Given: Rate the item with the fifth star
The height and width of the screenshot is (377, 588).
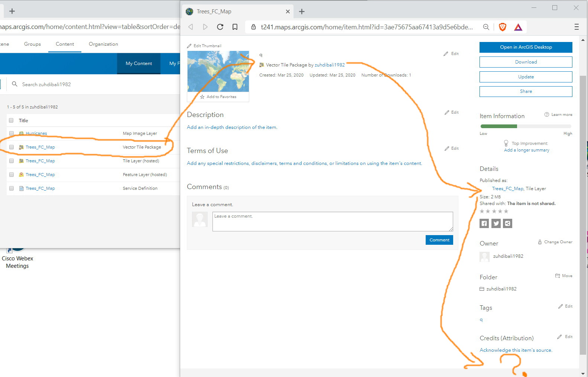Looking at the screenshot, I should click(x=506, y=211).
